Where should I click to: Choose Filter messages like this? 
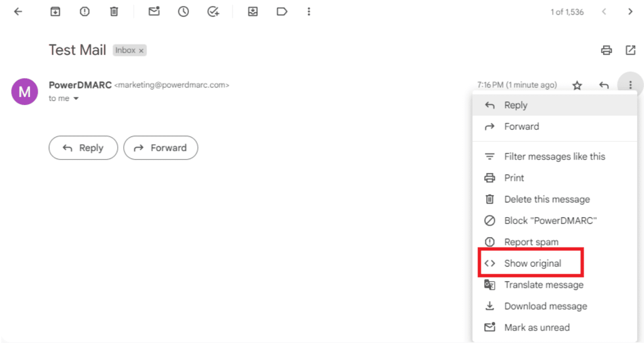pos(554,157)
